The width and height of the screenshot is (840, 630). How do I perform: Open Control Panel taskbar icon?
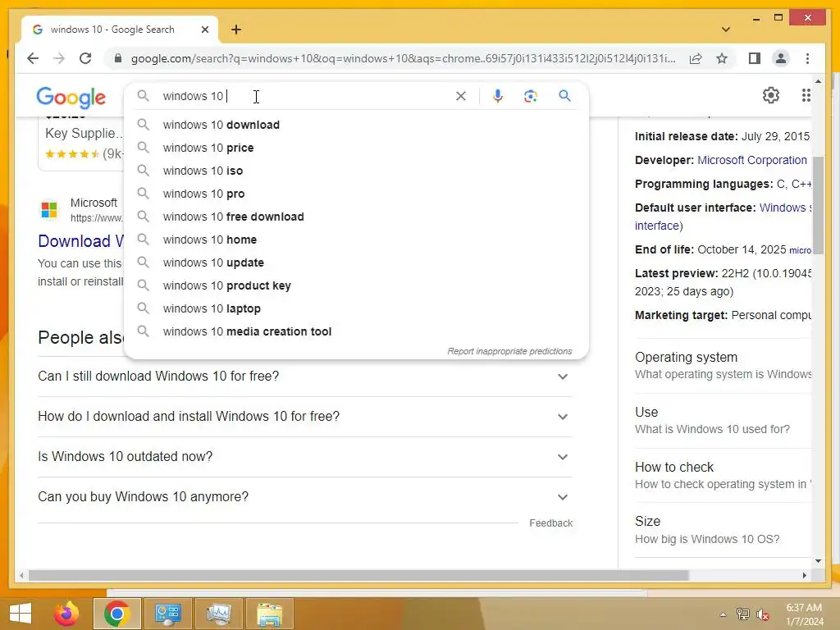(167, 614)
